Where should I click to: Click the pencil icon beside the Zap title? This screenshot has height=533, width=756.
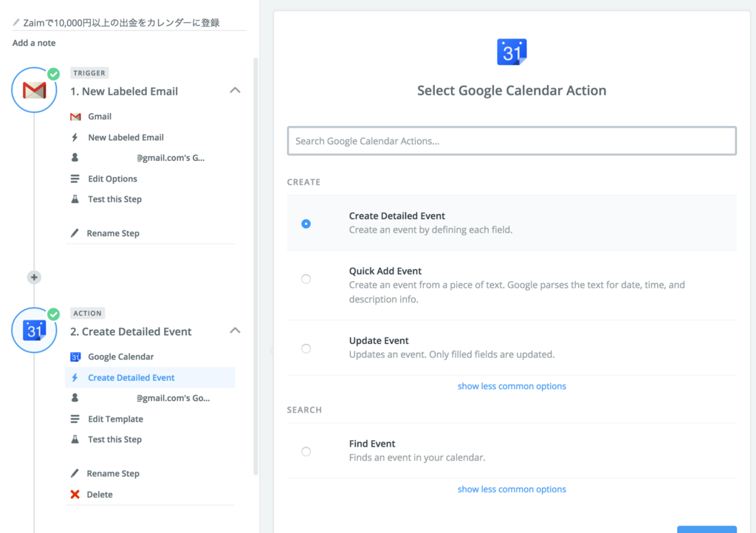pyautogui.click(x=16, y=23)
